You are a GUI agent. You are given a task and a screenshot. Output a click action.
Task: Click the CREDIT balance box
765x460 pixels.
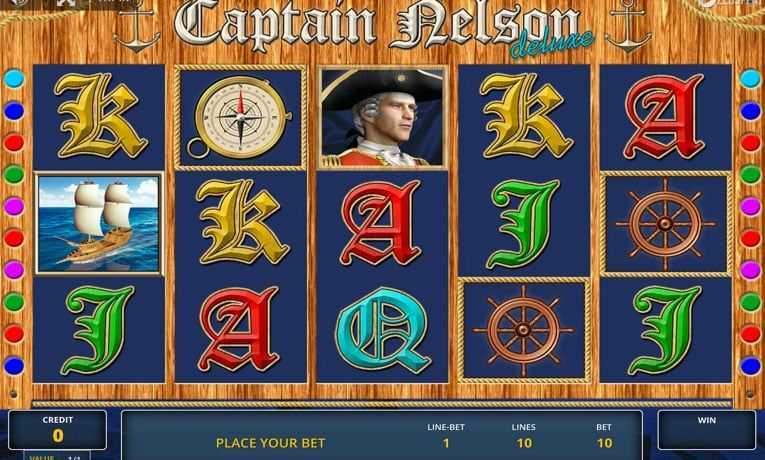[58, 430]
